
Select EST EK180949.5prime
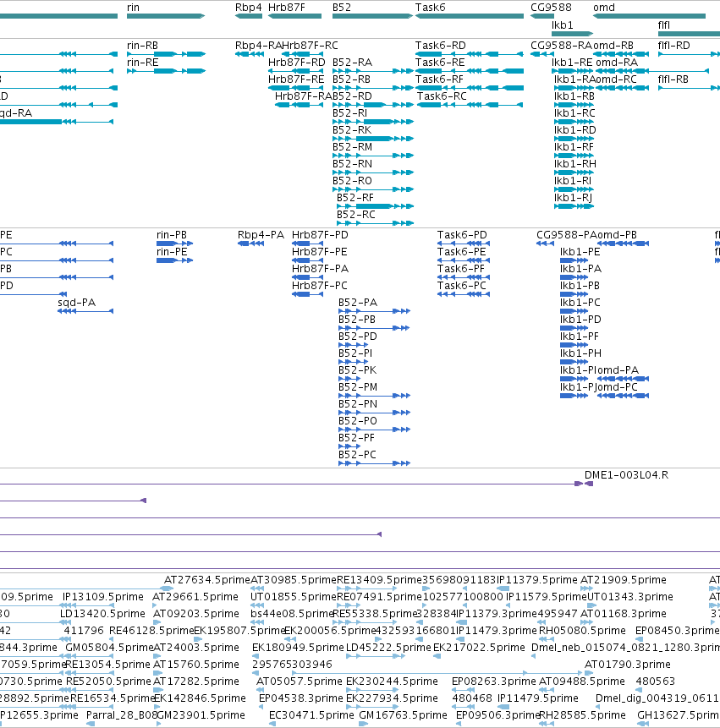[x=298, y=648]
